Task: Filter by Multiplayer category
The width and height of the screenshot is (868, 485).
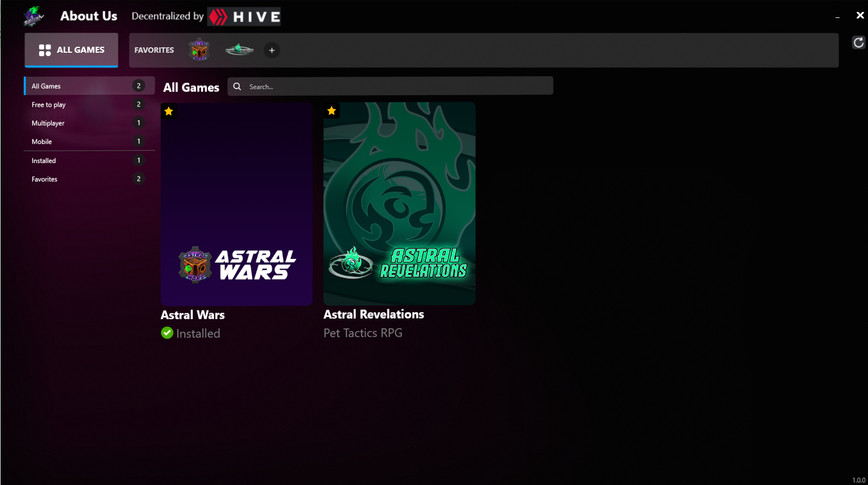Action: coord(90,123)
